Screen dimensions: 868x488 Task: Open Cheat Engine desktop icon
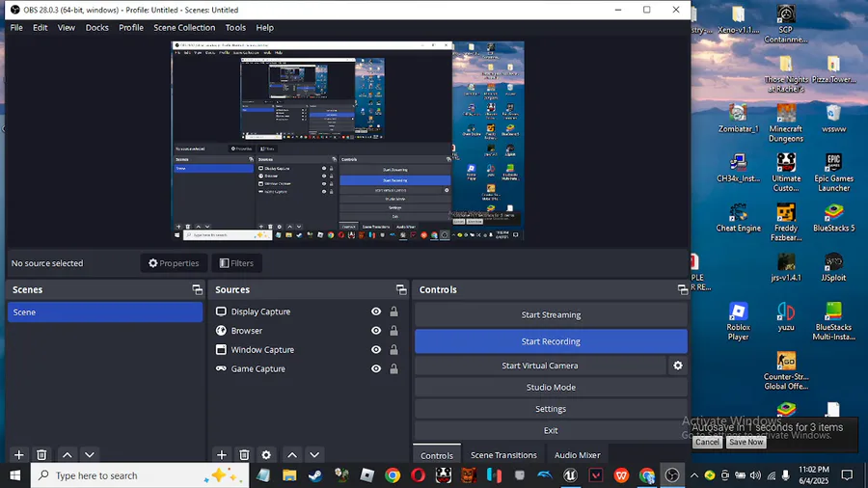[738, 217]
